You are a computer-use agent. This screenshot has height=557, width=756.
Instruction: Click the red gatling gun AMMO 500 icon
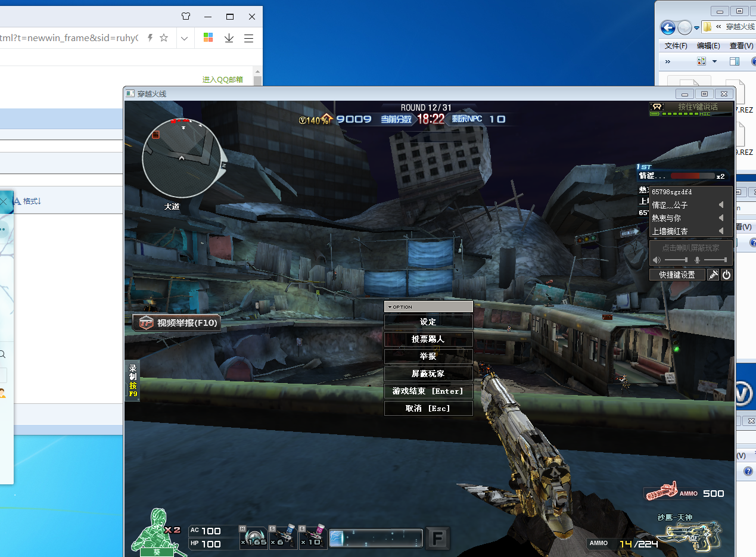pyautogui.click(x=662, y=491)
